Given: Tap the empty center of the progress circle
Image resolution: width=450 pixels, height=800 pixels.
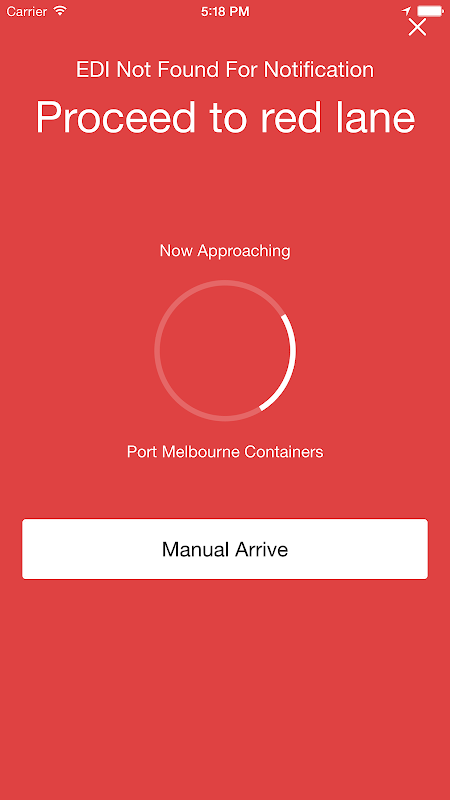Looking at the screenshot, I should coord(225,351).
